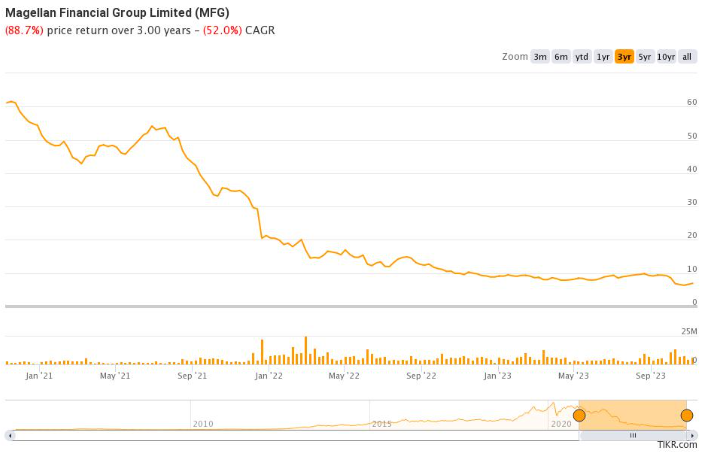Click right orange navigator handle
The width and height of the screenshot is (706, 455).
(x=687, y=415)
